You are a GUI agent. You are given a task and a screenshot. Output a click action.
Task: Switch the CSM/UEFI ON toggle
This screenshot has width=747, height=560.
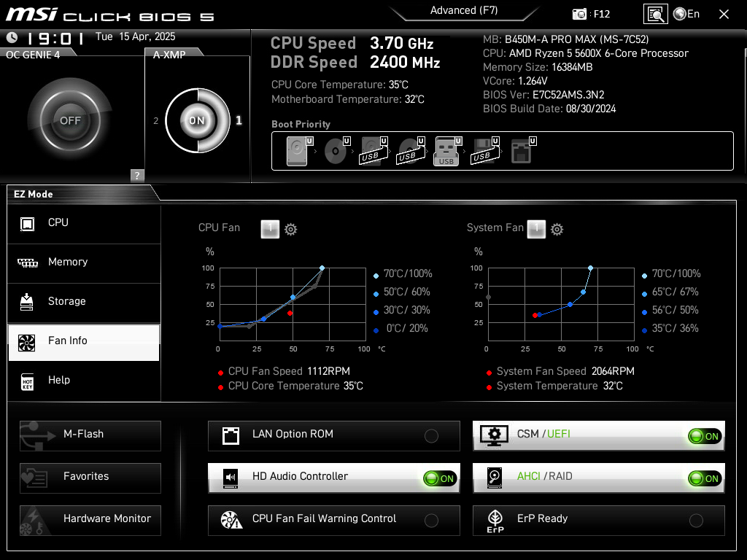pos(704,436)
